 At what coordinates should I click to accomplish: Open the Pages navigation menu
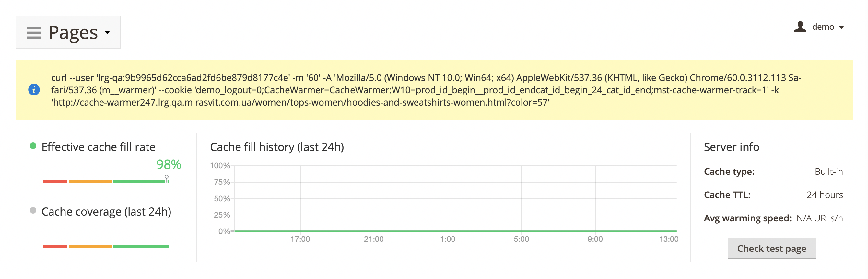pyautogui.click(x=73, y=32)
